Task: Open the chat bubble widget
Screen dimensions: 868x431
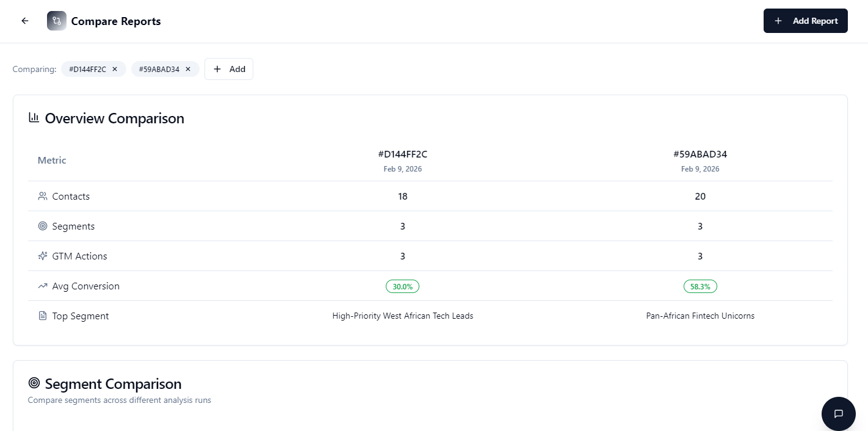Action: [838, 413]
